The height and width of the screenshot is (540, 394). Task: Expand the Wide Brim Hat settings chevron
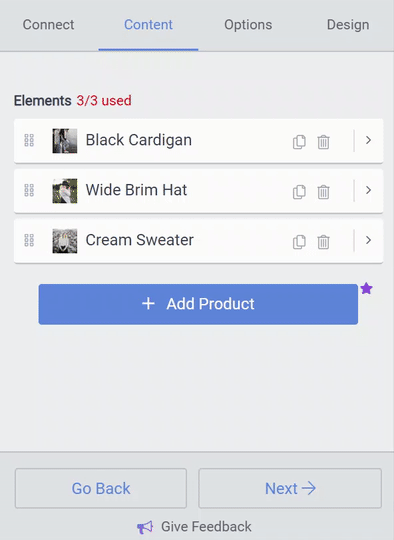(368, 190)
